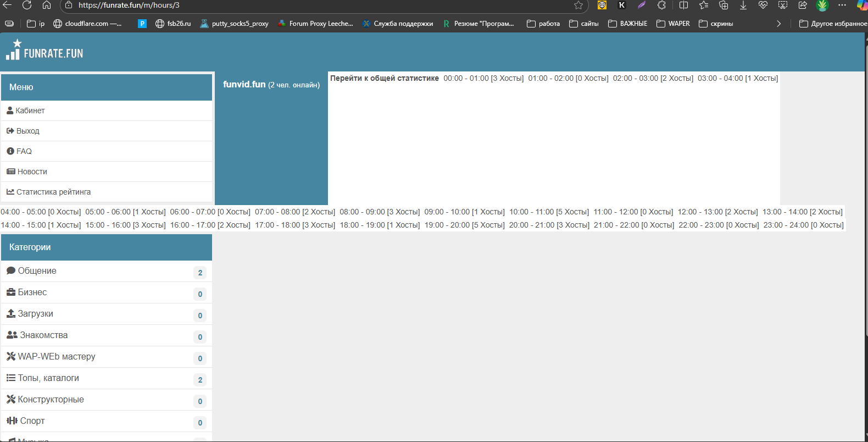This screenshot has height=442, width=868.
Task: Open the funvid.fun site link
Action: pos(244,84)
